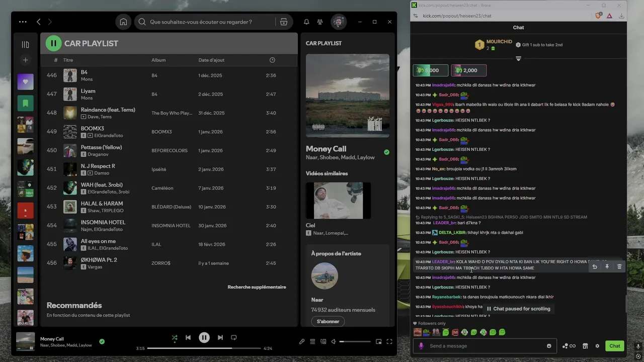Screen dimensions: 644x362
Task: Open Spotify's three-dot main menu
Action: pyautogui.click(x=23, y=22)
